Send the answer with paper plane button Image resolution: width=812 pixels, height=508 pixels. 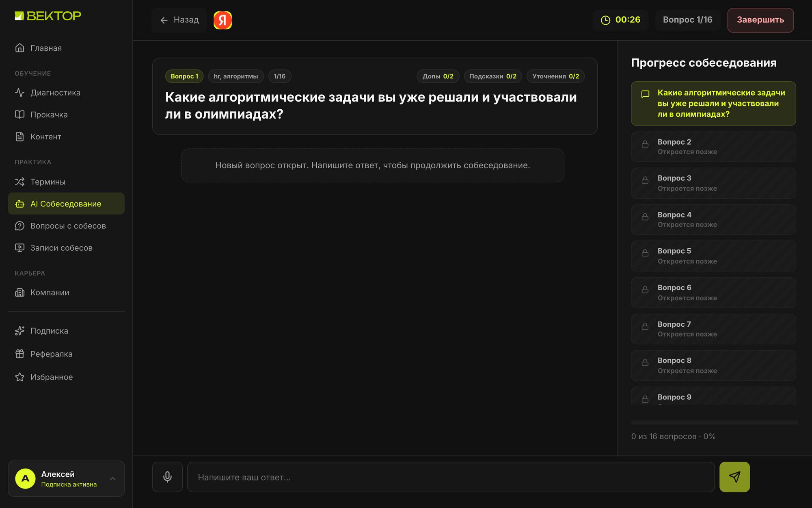(x=734, y=477)
